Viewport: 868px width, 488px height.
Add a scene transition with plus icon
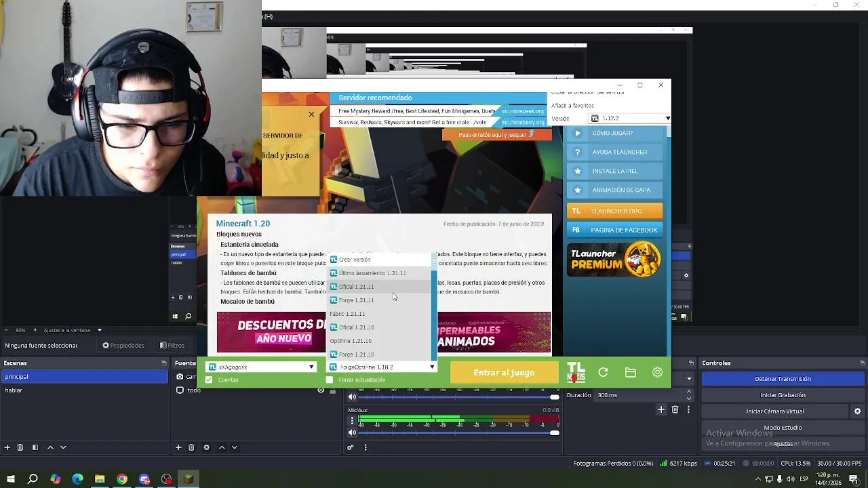coord(661,409)
